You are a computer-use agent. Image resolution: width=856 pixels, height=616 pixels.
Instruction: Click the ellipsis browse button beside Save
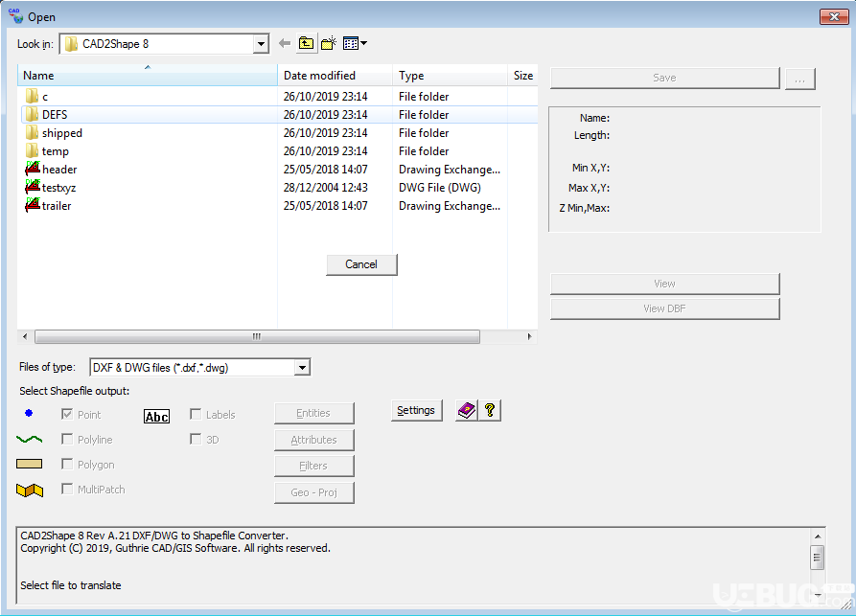tap(800, 79)
